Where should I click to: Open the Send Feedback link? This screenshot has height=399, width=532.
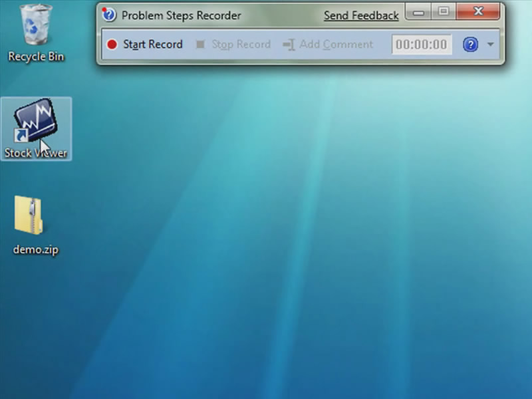361,15
